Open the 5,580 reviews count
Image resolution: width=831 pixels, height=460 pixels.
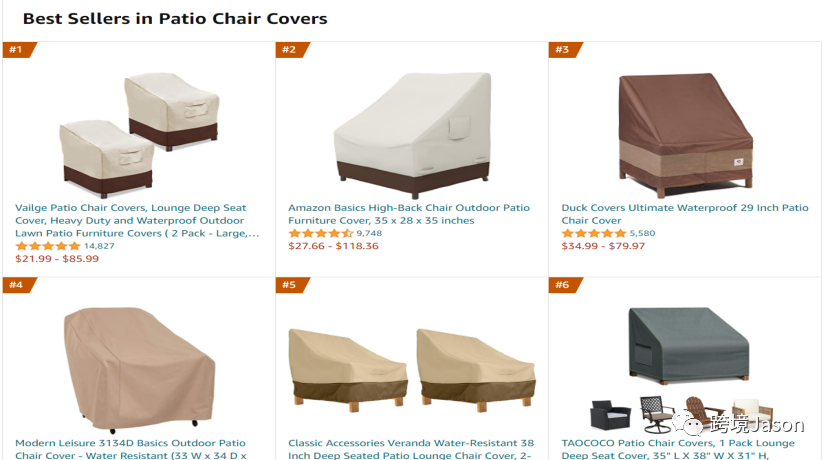[642, 233]
